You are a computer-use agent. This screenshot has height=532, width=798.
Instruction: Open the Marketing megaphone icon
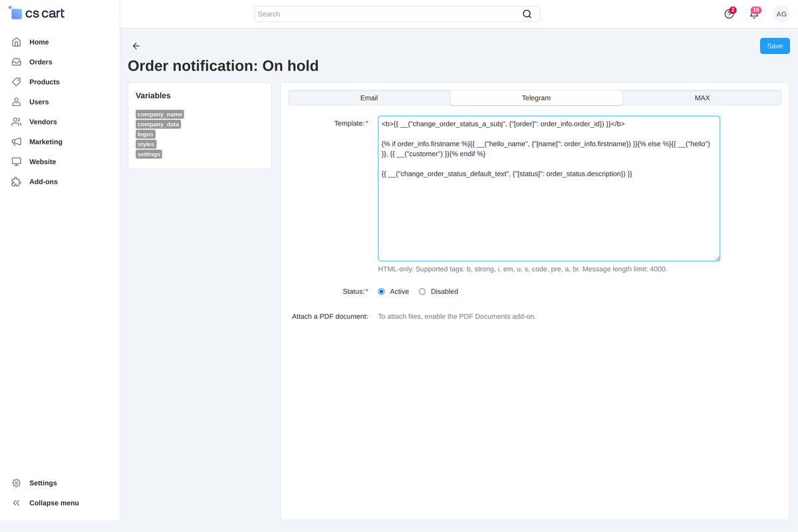tap(17, 142)
